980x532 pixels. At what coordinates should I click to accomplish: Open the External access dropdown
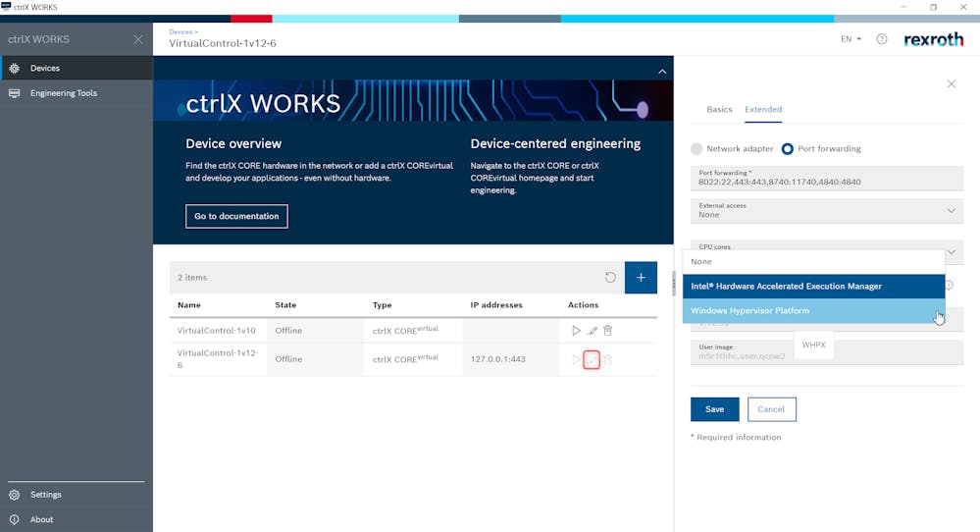tap(826, 211)
